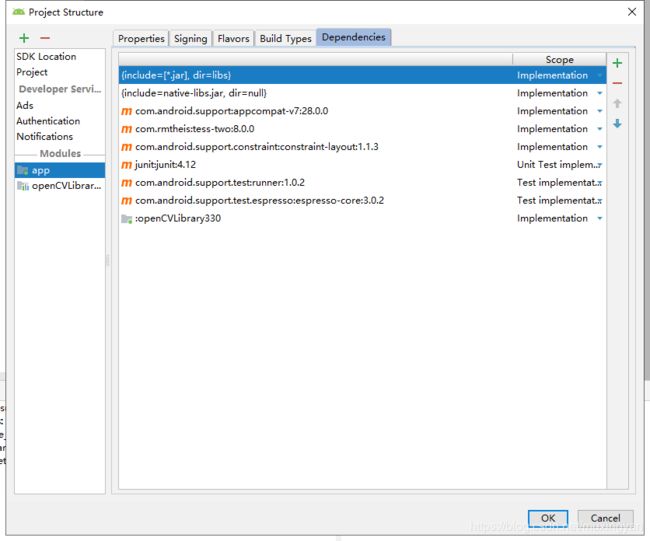The image size is (650, 541).
Task: Select com.android.support:appcompat-v7:28.0.0 dependency
Action: [362, 111]
